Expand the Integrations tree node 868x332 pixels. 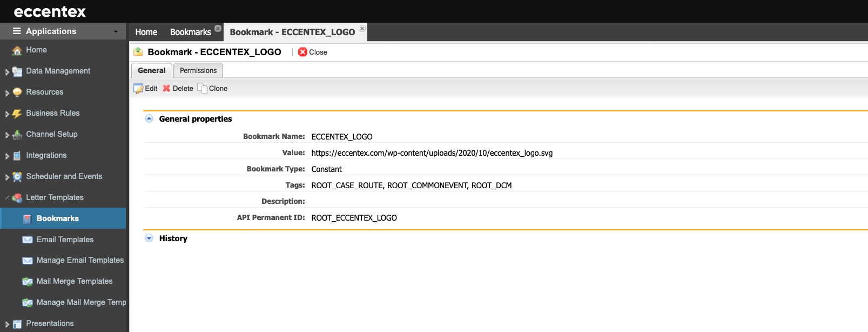click(7, 156)
